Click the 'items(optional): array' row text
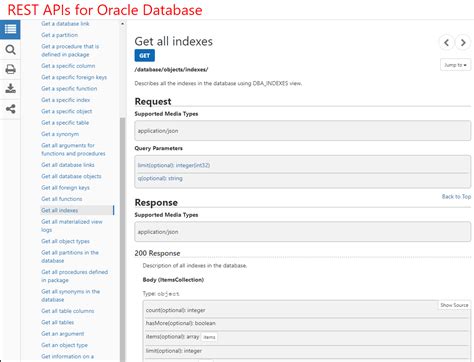Viewport: 474px width, 362px height. [172, 337]
